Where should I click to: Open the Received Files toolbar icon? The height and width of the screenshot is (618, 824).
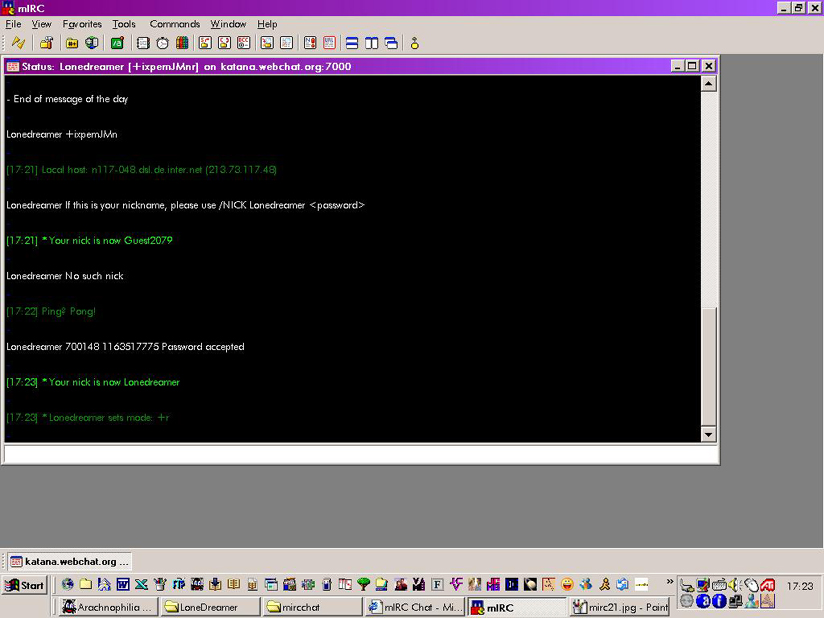tap(267, 43)
